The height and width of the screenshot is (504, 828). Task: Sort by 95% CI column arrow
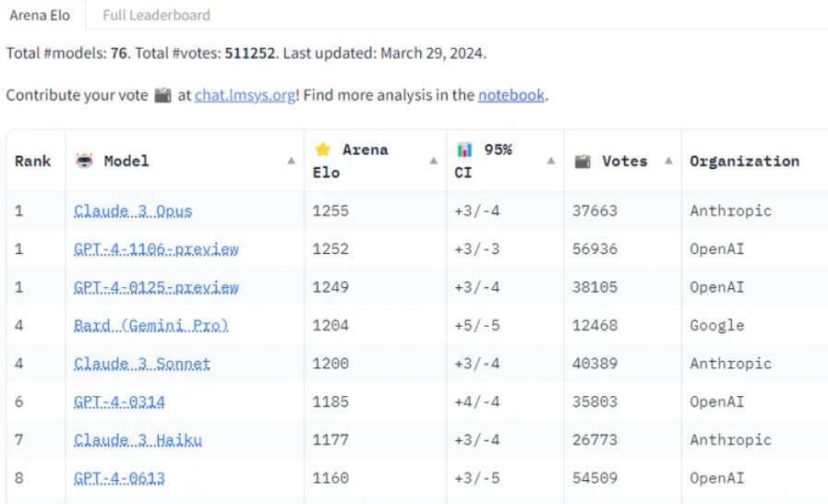pyautogui.click(x=551, y=161)
